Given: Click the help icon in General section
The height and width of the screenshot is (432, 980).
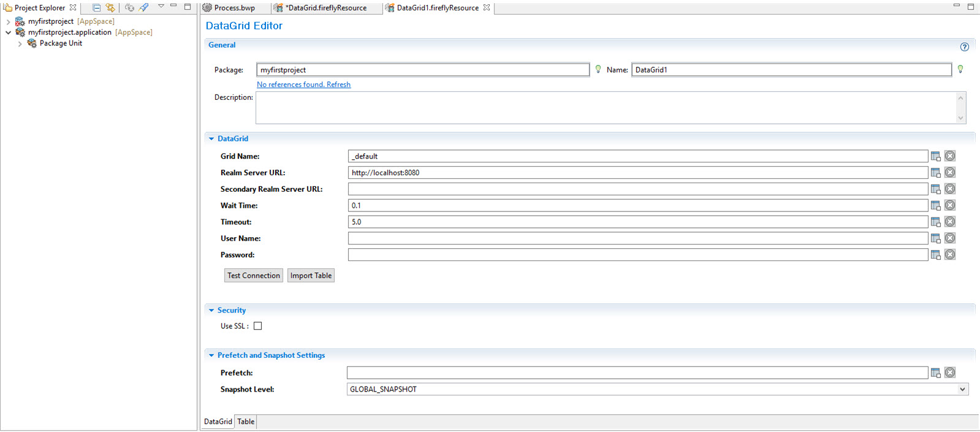Looking at the screenshot, I should [x=964, y=47].
